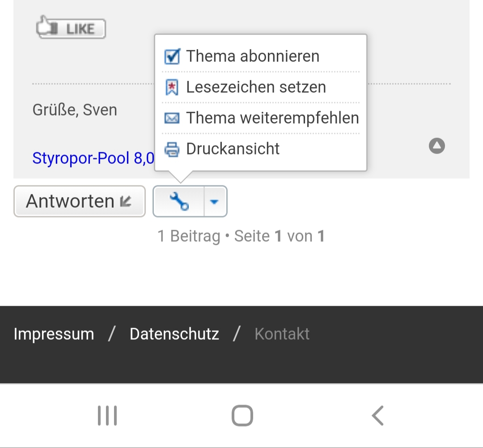The width and height of the screenshot is (483, 448).
Task: Click the Antworten reply button
Action: 80,201
